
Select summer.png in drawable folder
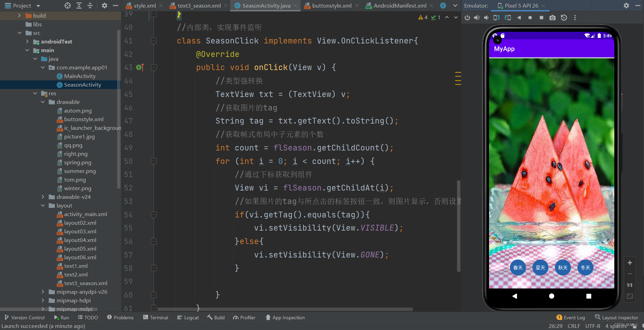80,171
